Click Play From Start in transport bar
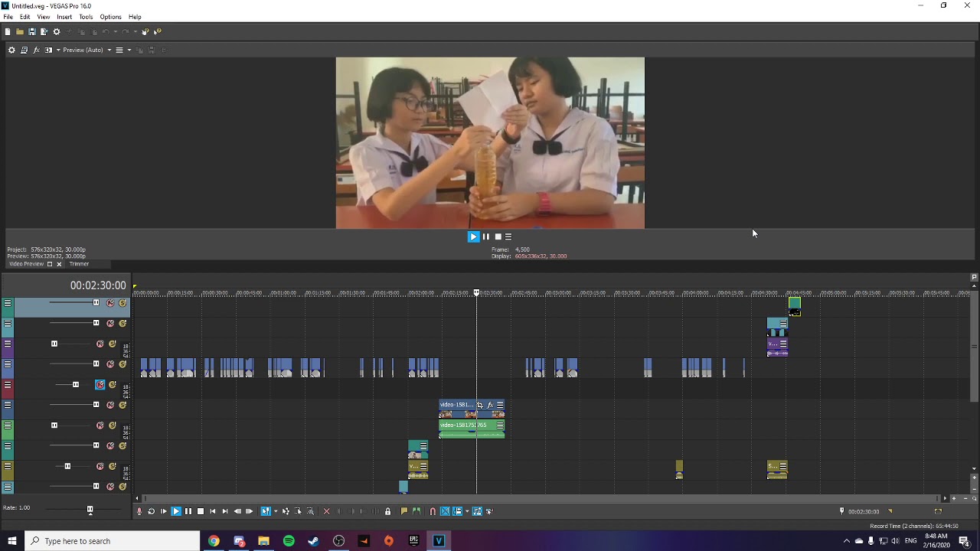This screenshot has width=980, height=551. pos(163,511)
